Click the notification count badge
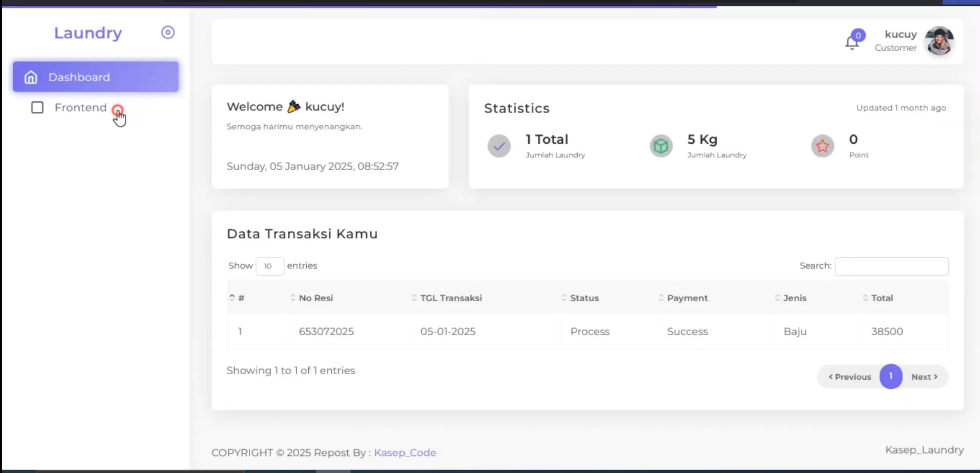The height and width of the screenshot is (473, 980). click(858, 35)
